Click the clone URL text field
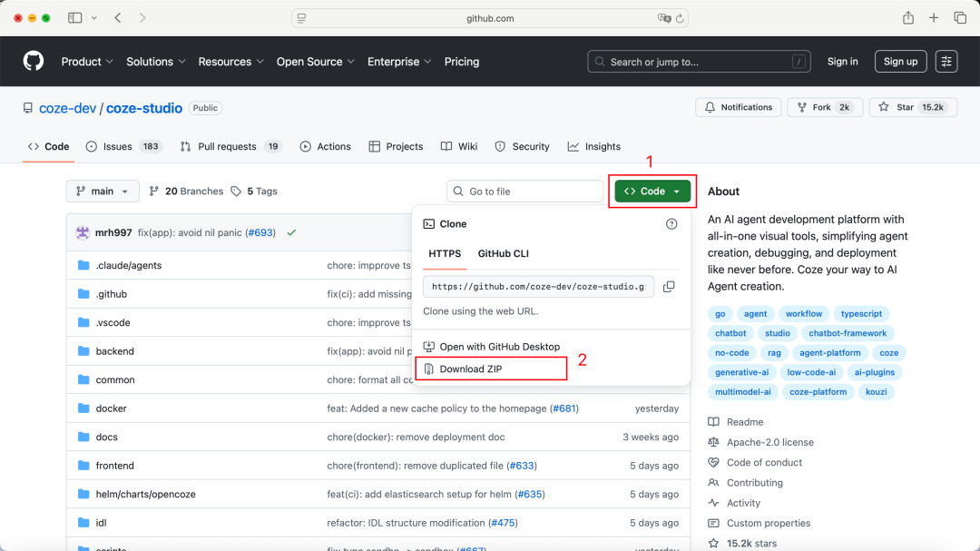 click(539, 287)
